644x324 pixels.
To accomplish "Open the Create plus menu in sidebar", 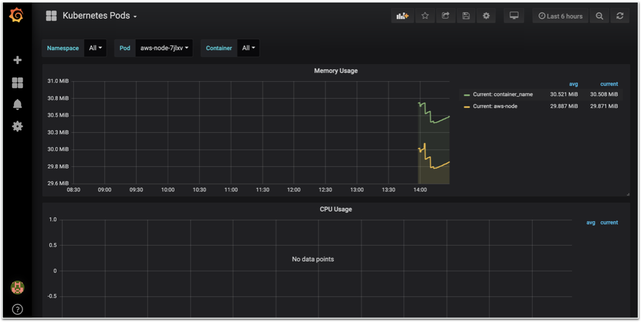I will 18,60.
